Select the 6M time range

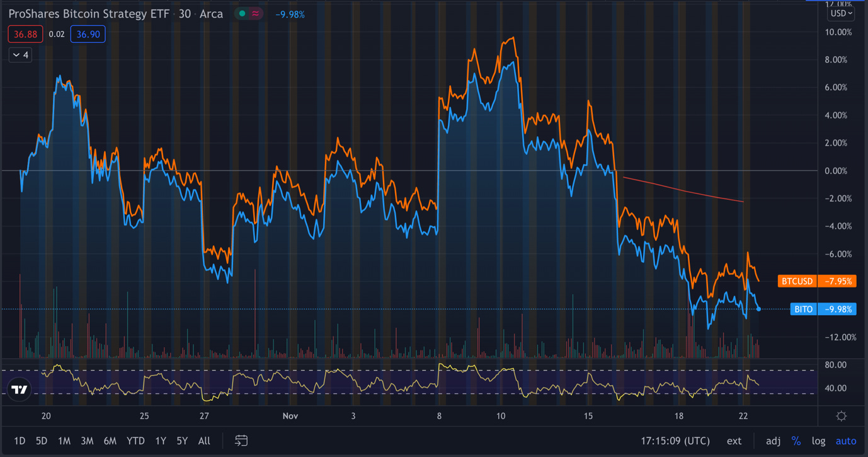(110, 441)
